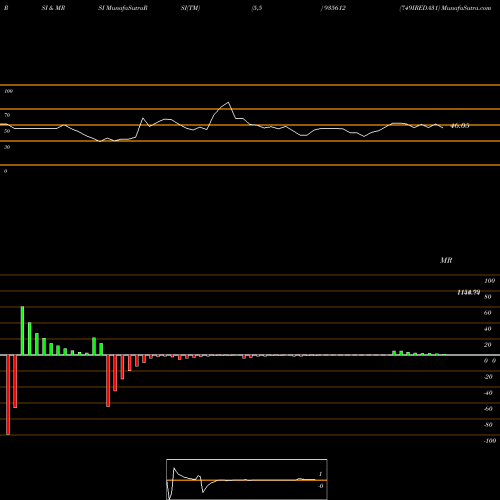This screenshot has height=500, width=500.
Task: Click the '(5,5' parameter text
Action: (x=257, y=8)
